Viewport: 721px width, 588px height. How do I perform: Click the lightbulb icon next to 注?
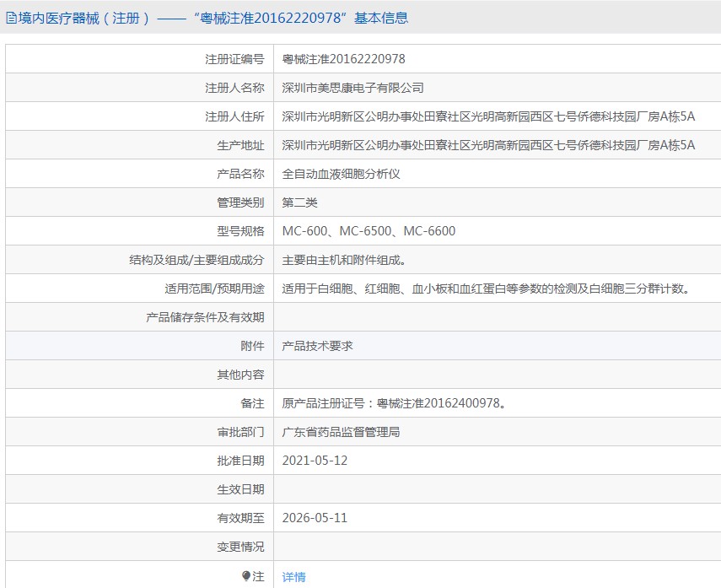point(246,576)
